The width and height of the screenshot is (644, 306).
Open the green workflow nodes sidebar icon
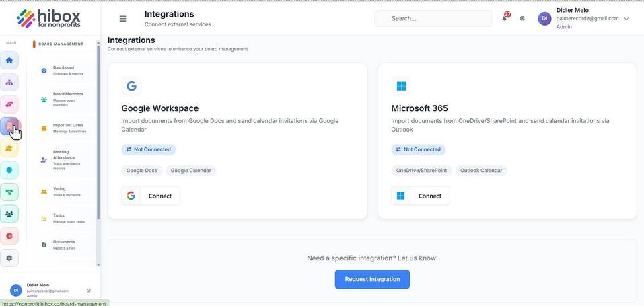point(9,192)
